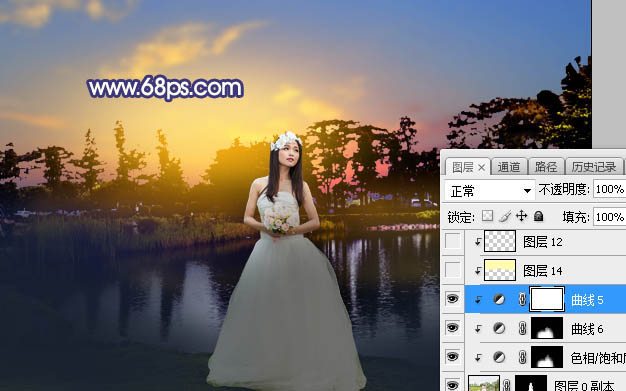Screen dimensions: 626x391
Task: Switch to the 路径 (Paths) tab
Action: click(546, 167)
